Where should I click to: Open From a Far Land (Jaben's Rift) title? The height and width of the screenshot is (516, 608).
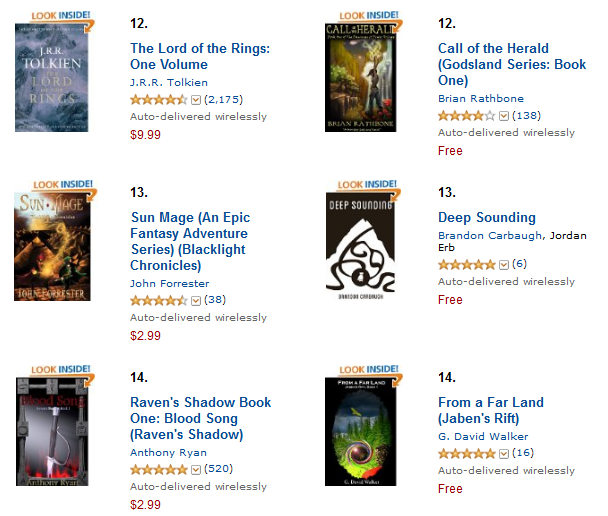pyautogui.click(x=491, y=410)
